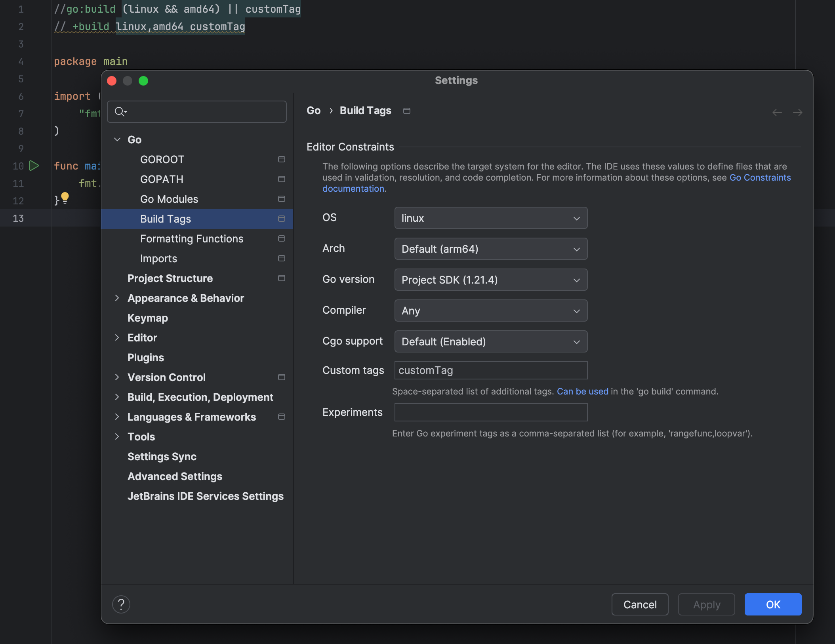Click the magnifier icon in the settings search

click(120, 112)
